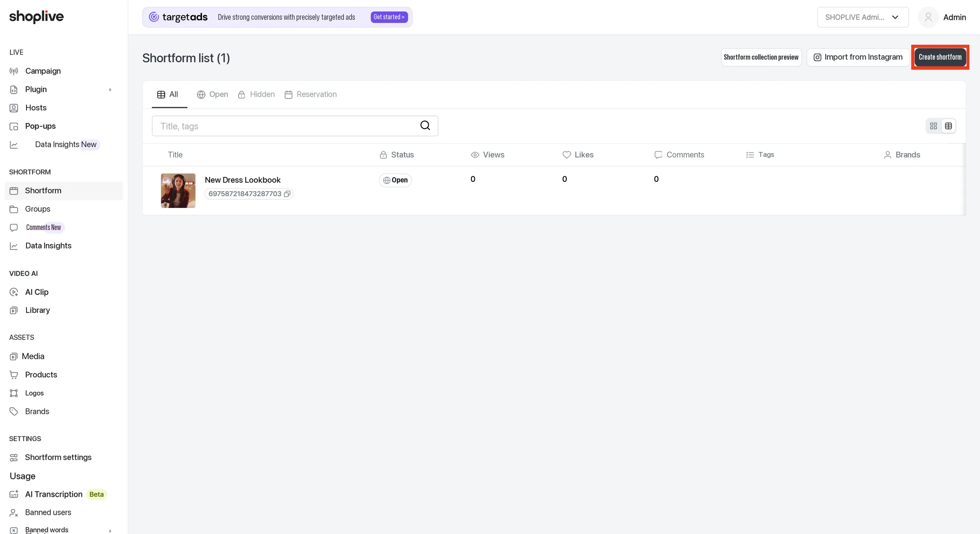Image resolution: width=980 pixels, height=534 pixels.
Task: Click the Admin user avatar icon
Action: coord(928,17)
